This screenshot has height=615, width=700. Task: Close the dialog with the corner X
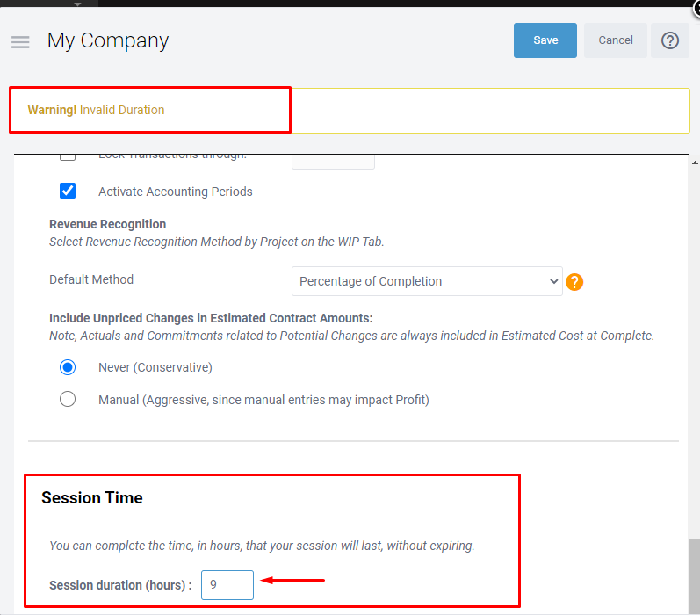[x=696, y=7]
